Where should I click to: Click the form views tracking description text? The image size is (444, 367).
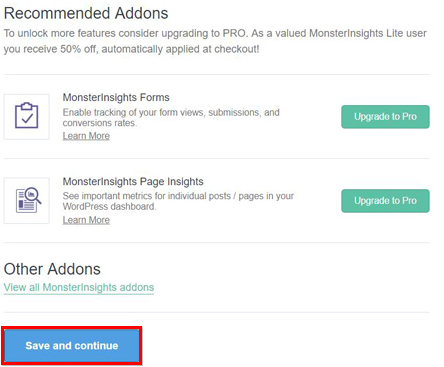pos(171,117)
